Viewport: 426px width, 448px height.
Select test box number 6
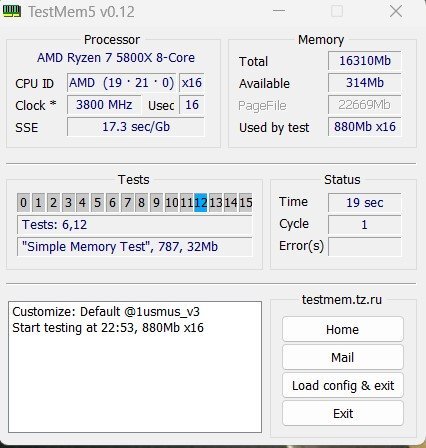(x=112, y=202)
